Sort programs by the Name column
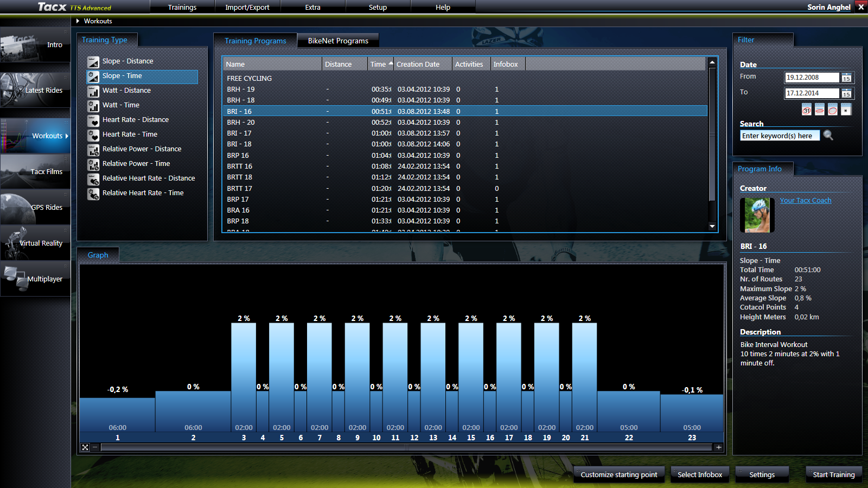 click(272, 64)
